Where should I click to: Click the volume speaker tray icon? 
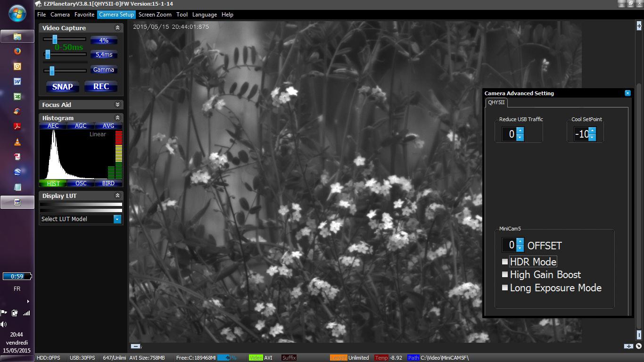click(x=4, y=324)
